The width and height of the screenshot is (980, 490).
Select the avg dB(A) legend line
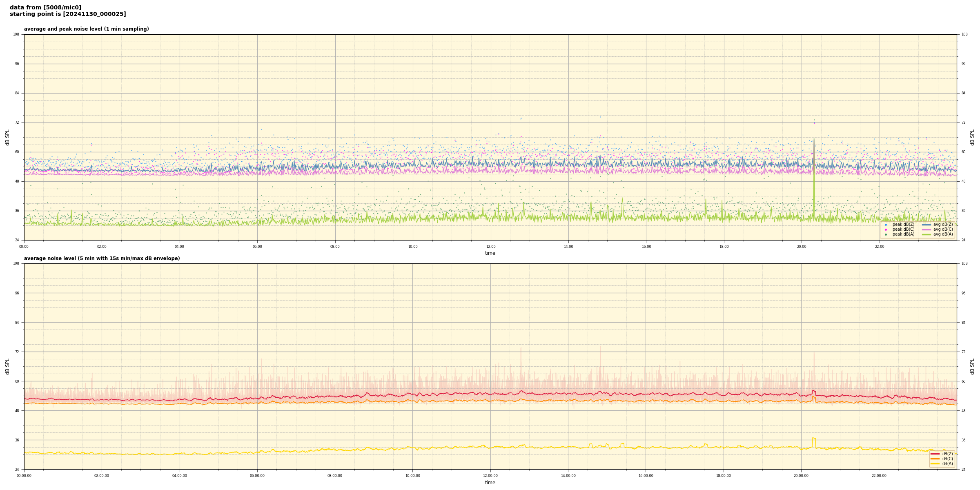(x=926, y=234)
